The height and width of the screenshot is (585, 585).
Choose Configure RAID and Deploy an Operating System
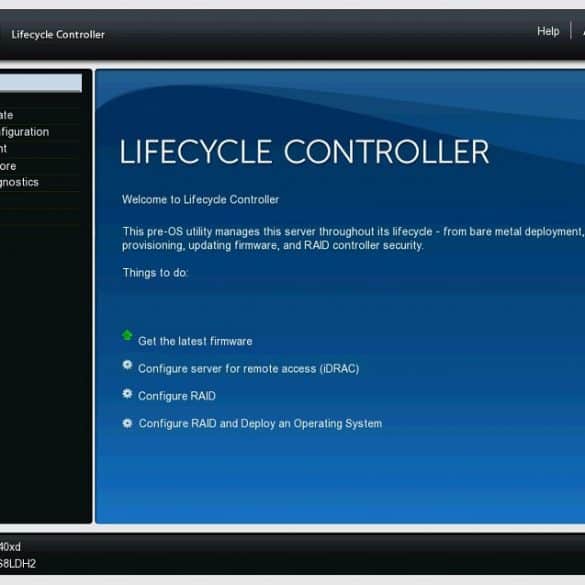(x=260, y=423)
